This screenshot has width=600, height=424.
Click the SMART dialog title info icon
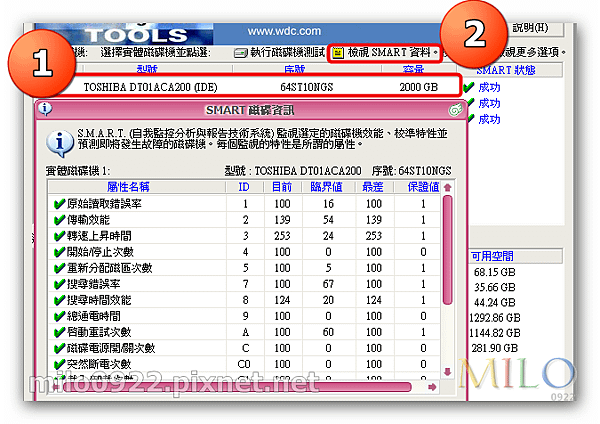click(45, 109)
